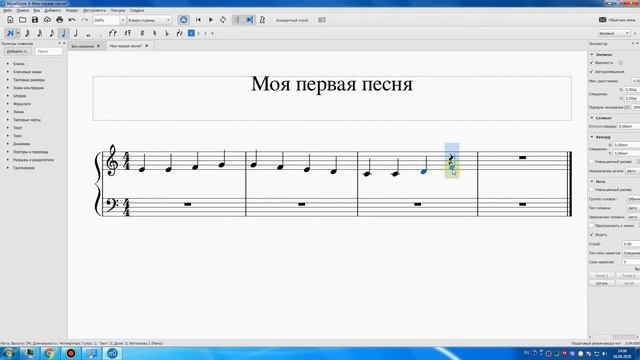Toggle the metronome icon

pyautogui.click(x=262, y=20)
